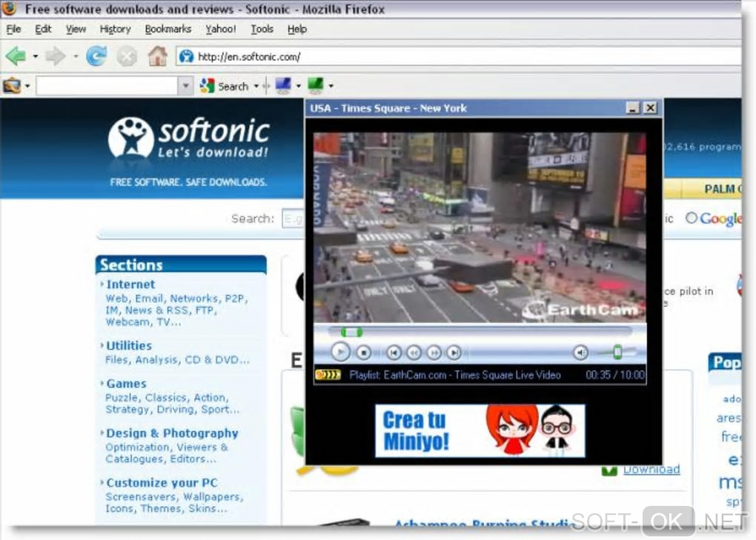Open the File menu
The width and height of the screenshot is (756, 540).
click(x=13, y=29)
